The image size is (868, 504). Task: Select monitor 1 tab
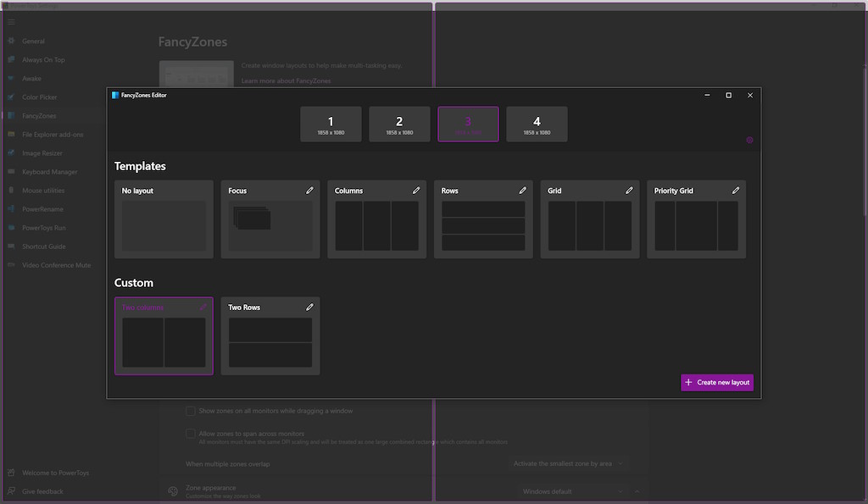[331, 125]
